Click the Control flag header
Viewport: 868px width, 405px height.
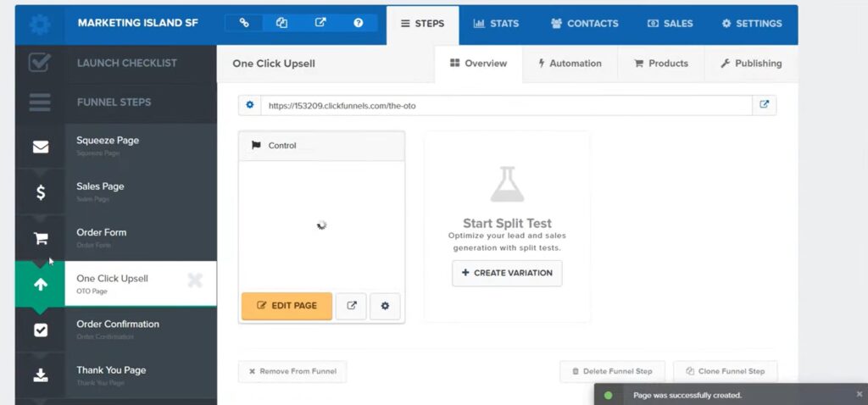click(321, 146)
